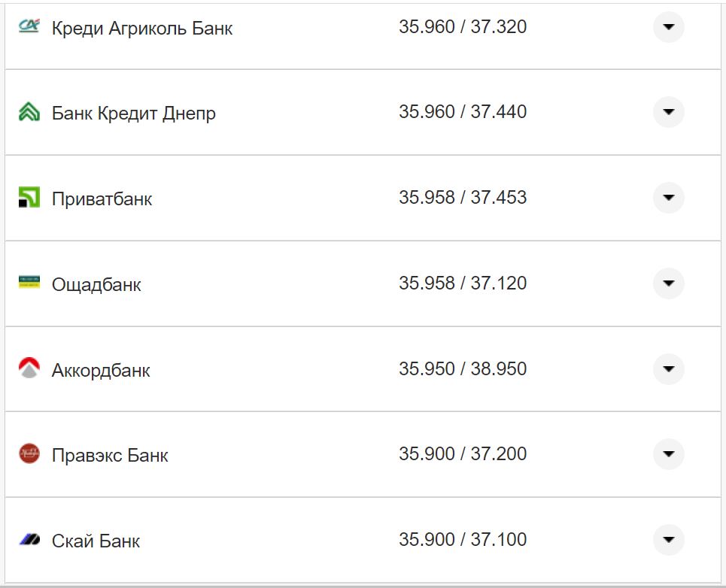Click the Банк Кредит Днепр green logo
Image resolution: width=726 pixels, height=588 pixels.
point(28,112)
